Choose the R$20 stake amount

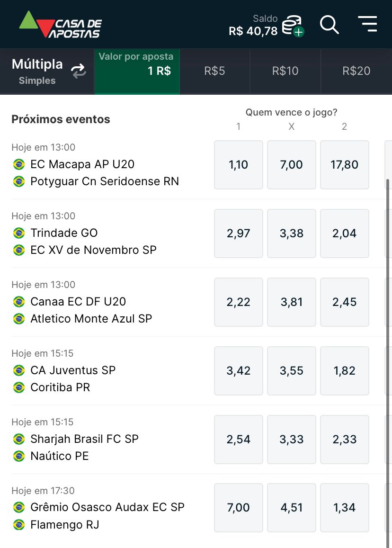tap(356, 71)
